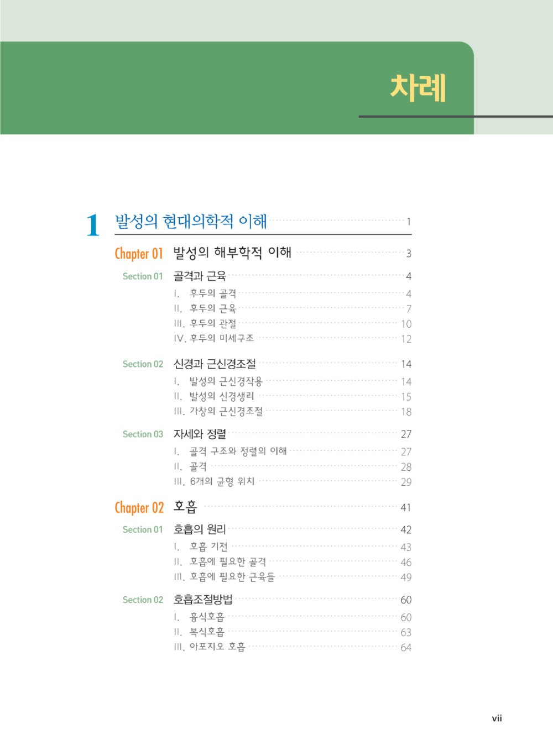Click page number 64 for 아포지오 호흡
The image size is (553, 756).
406,647
